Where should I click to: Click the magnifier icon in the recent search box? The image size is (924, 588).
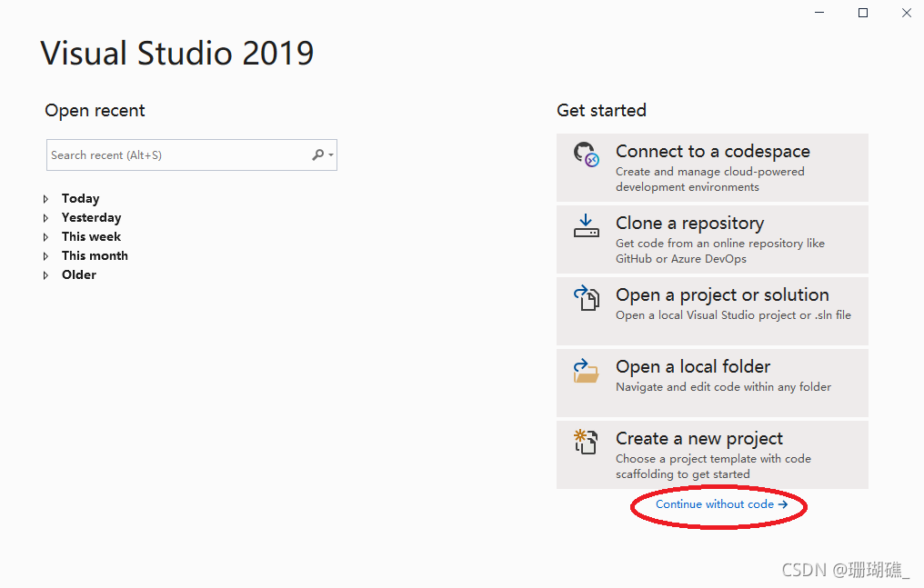[x=318, y=154]
